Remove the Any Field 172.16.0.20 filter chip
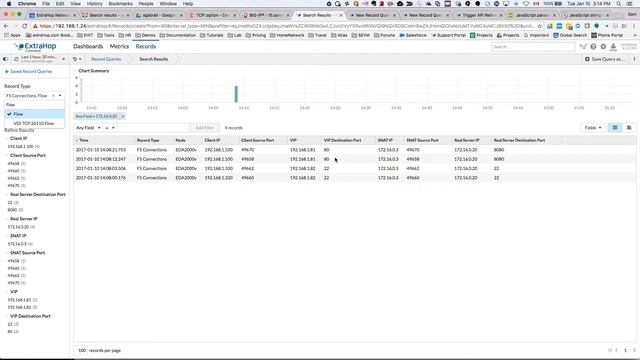Viewport: 640px width, 360px height. click(x=122, y=116)
